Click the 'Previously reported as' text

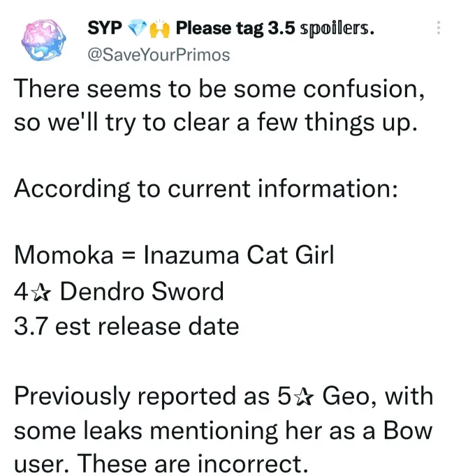pos(142,397)
